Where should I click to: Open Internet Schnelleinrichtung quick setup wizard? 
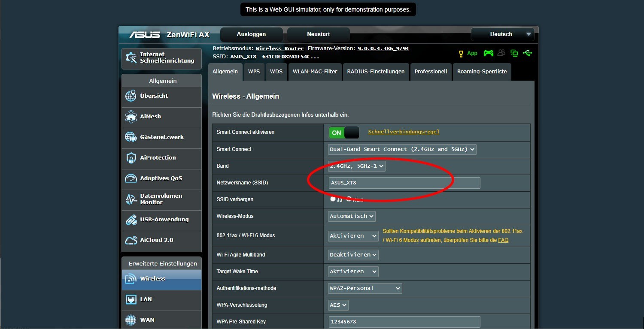161,58
